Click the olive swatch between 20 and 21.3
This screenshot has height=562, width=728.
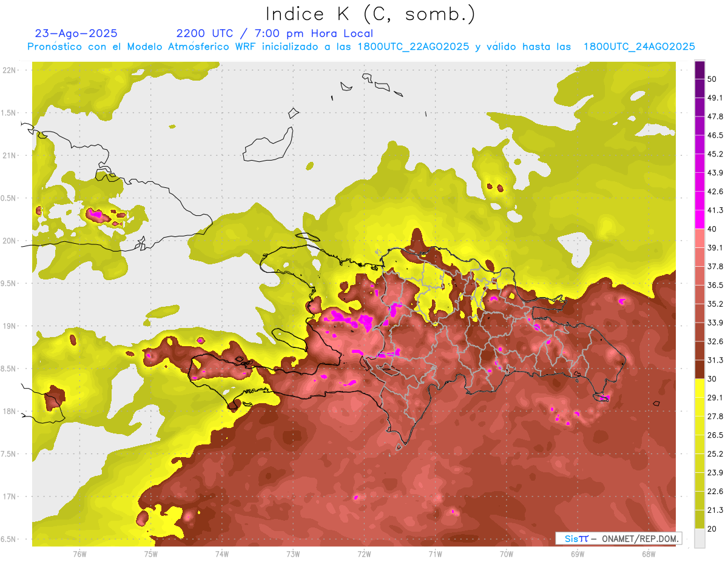click(x=700, y=520)
